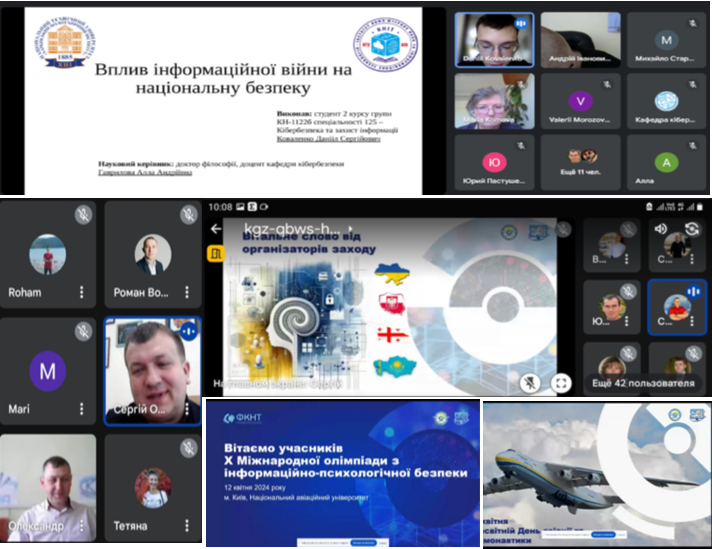Image resolution: width=712 pixels, height=549 pixels.
Task: Click the orange icon under the back arrow
Action: (x=215, y=255)
